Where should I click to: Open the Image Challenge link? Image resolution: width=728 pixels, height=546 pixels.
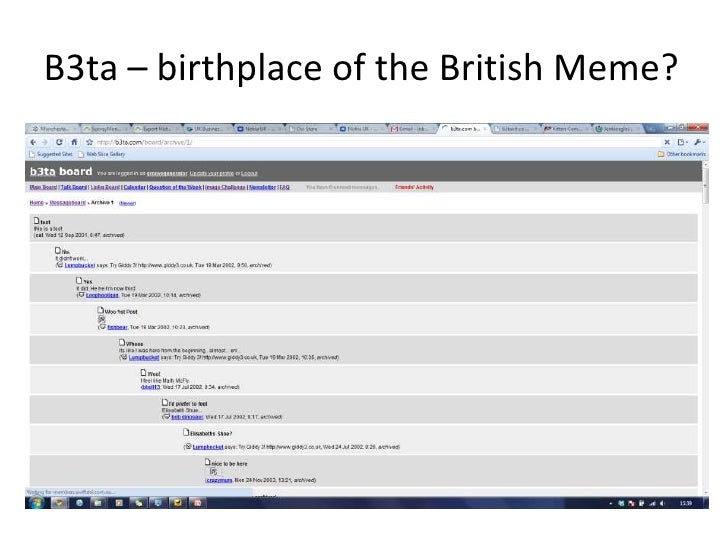[225, 187]
